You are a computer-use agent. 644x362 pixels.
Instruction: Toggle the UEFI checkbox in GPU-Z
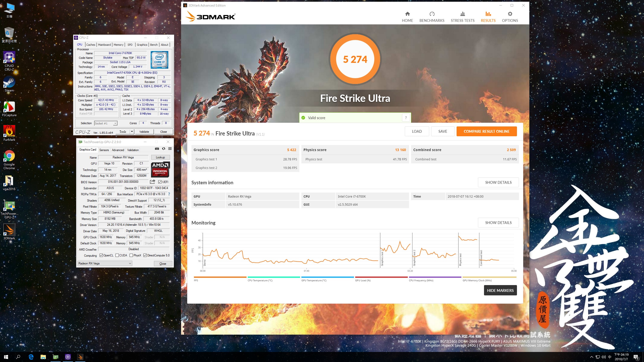160,182
